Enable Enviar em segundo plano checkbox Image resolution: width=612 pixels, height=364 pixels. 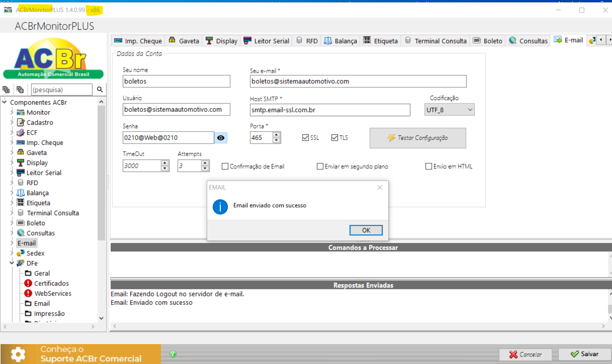tap(320, 166)
